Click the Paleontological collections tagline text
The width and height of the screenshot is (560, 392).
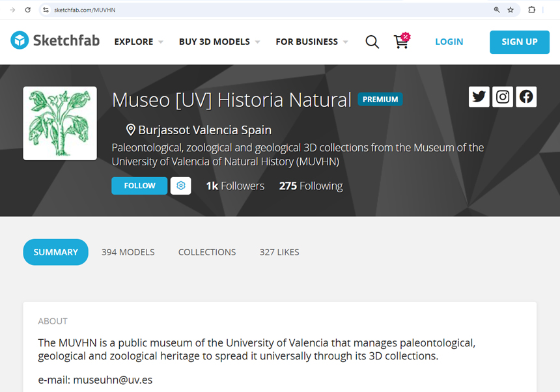pos(298,154)
